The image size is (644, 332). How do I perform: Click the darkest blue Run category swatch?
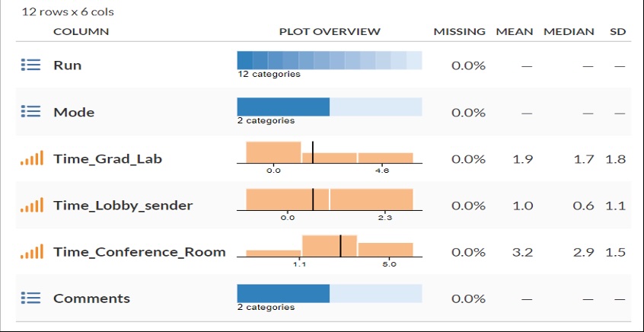tap(245, 60)
